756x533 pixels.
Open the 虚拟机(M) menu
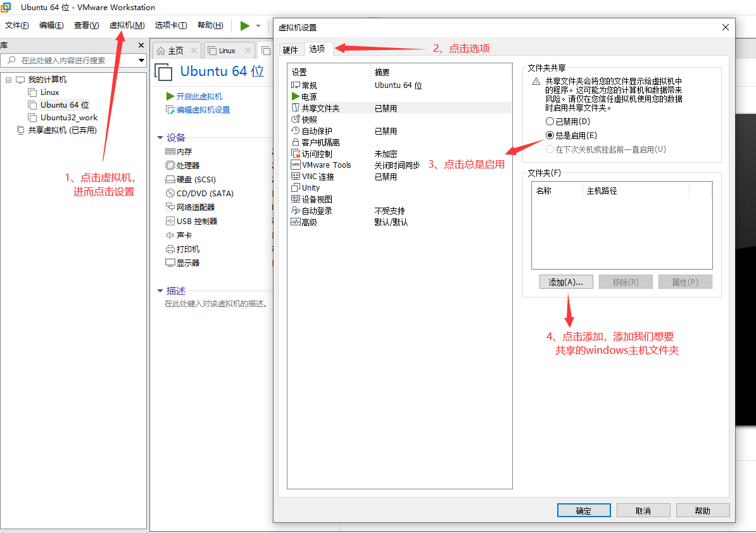tap(127, 25)
